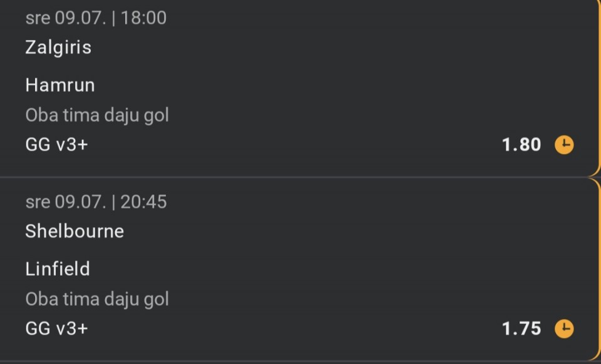601x364 pixels.
Task: Click the orange right border of second card
Action: (x=598, y=268)
